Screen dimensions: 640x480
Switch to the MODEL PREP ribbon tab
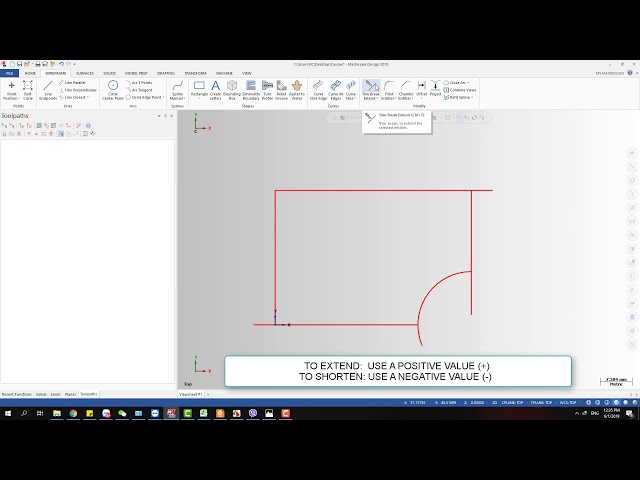coord(136,73)
